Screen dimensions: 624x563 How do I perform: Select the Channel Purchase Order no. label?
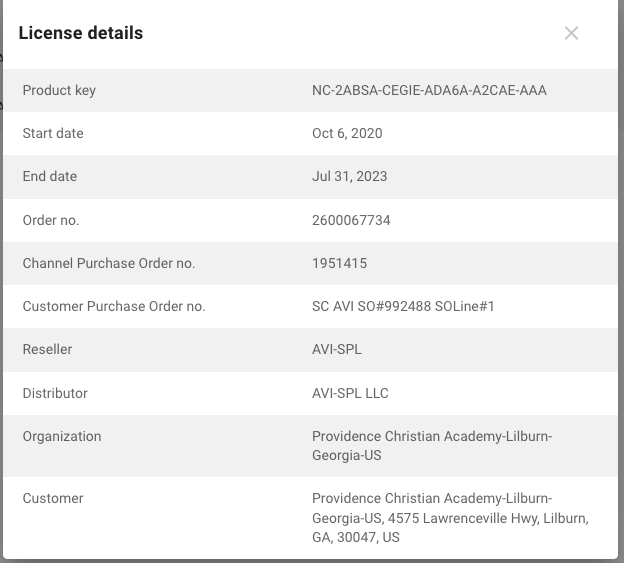pyautogui.click(x=109, y=263)
